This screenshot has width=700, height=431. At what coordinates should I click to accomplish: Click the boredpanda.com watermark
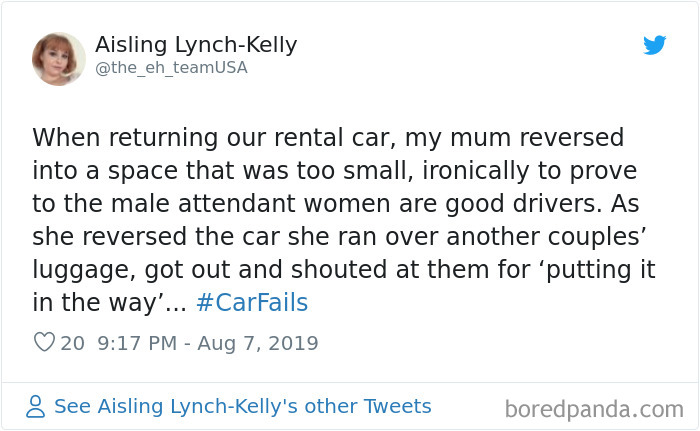point(594,408)
